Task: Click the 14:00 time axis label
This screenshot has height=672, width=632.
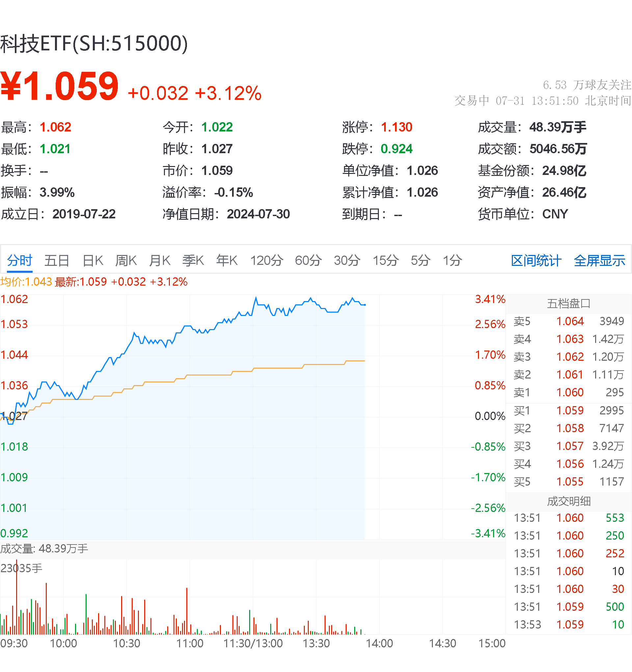Action: (x=379, y=644)
